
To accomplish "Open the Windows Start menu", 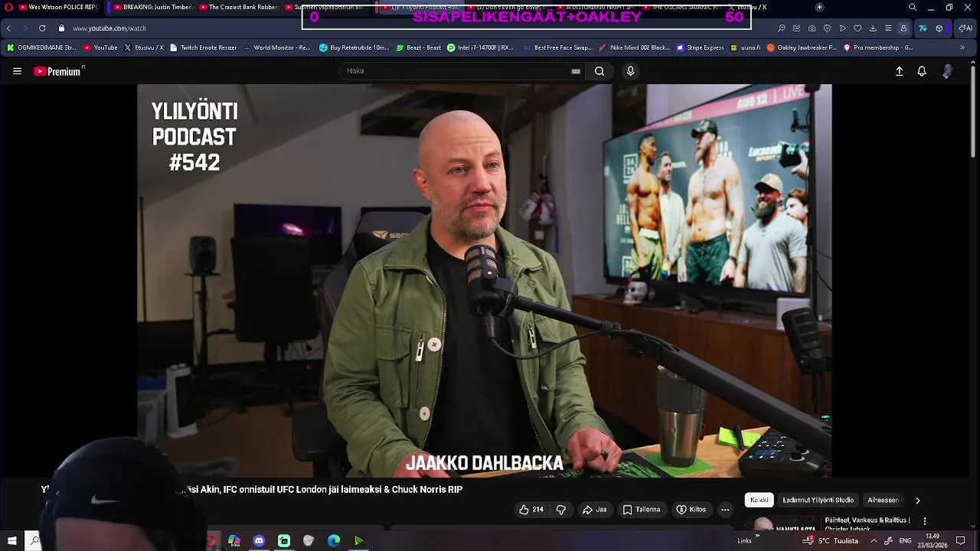I will (x=11, y=540).
